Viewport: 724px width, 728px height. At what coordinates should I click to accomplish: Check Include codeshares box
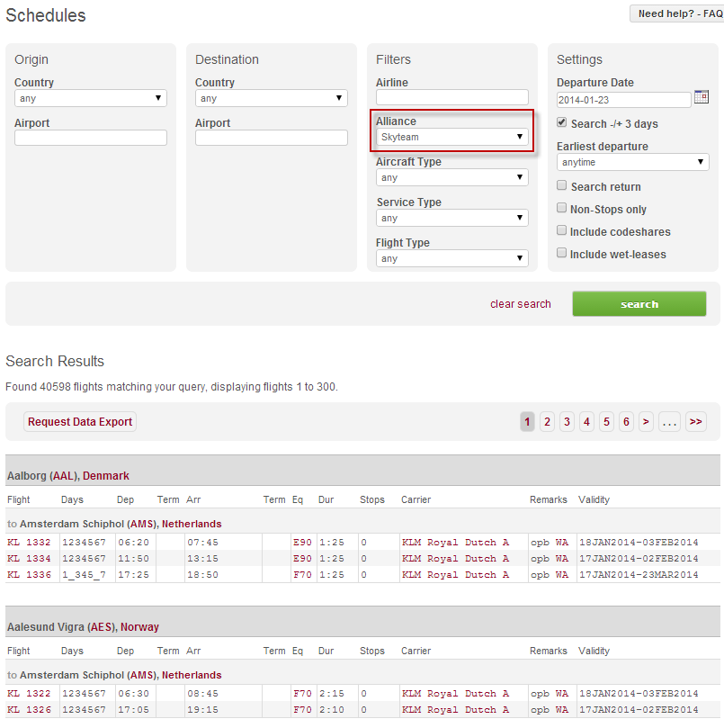point(562,231)
